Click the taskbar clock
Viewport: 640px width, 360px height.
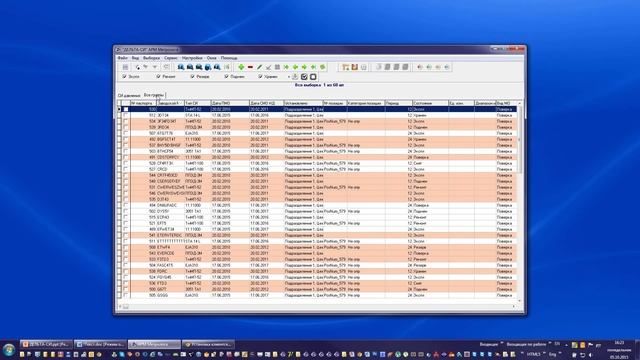click(619, 350)
